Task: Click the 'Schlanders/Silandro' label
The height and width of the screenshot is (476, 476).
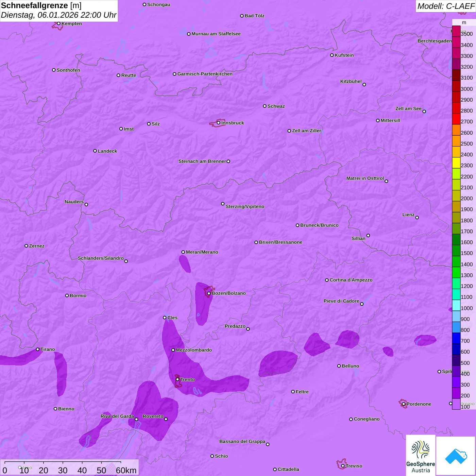Action: [x=101, y=258]
